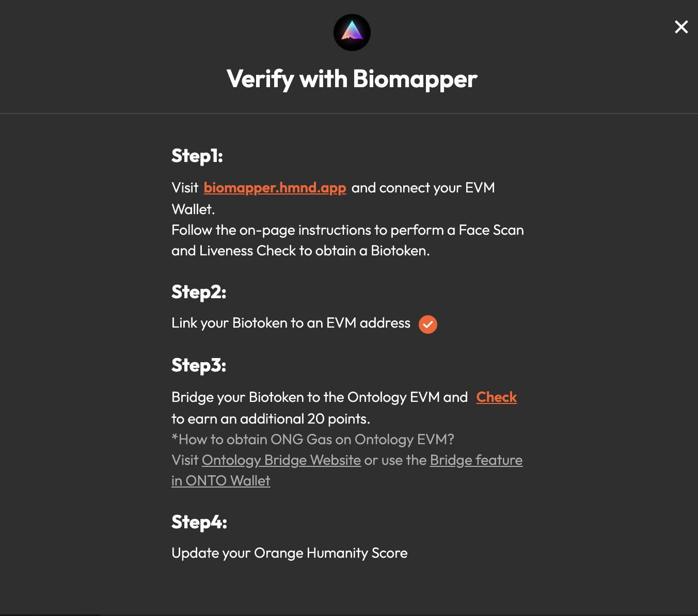The width and height of the screenshot is (698, 616).
Task: Click Bridge your Biotoken to Ontology EVM text
Action: (320, 397)
